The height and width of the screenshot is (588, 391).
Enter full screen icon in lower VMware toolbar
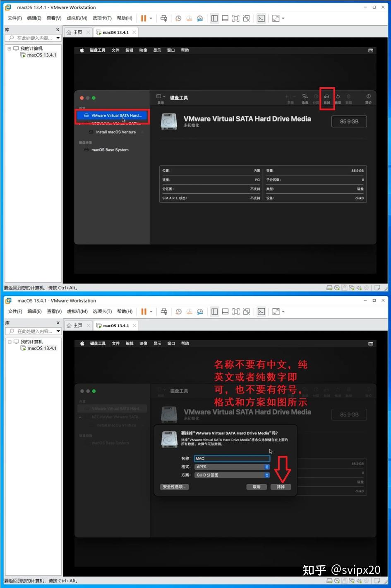pos(236,312)
